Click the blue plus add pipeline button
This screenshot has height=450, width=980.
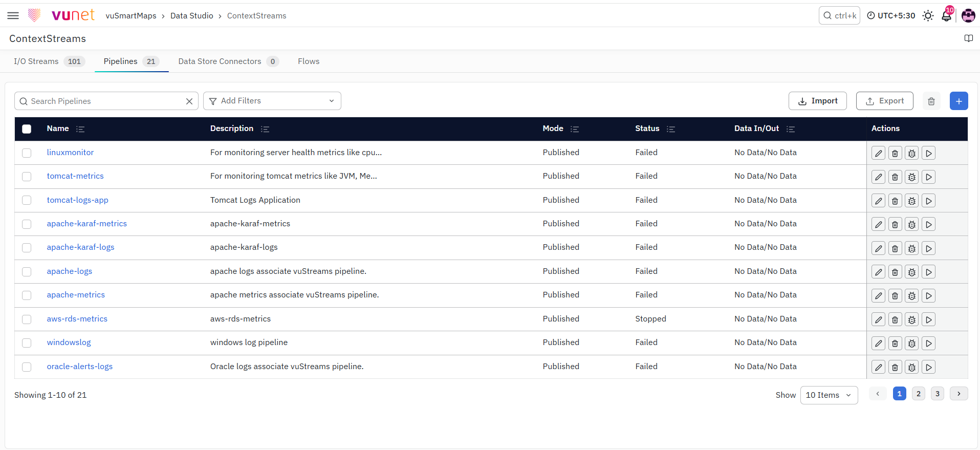tap(959, 101)
